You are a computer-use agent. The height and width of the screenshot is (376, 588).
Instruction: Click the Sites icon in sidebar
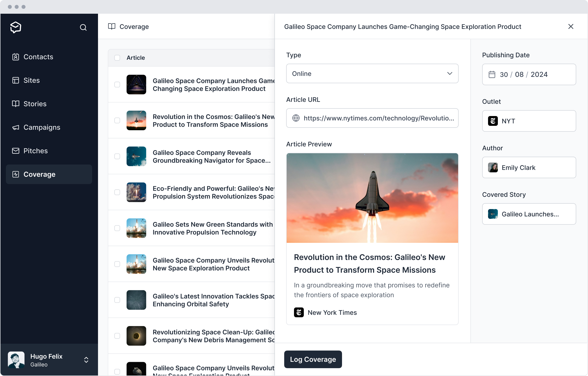(x=15, y=80)
